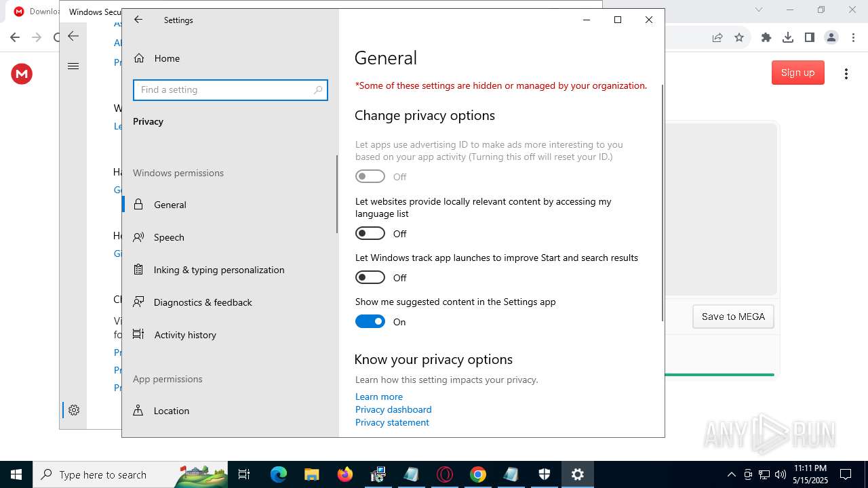Toggle advertising ID switch
The height and width of the screenshot is (488, 868).
click(370, 176)
